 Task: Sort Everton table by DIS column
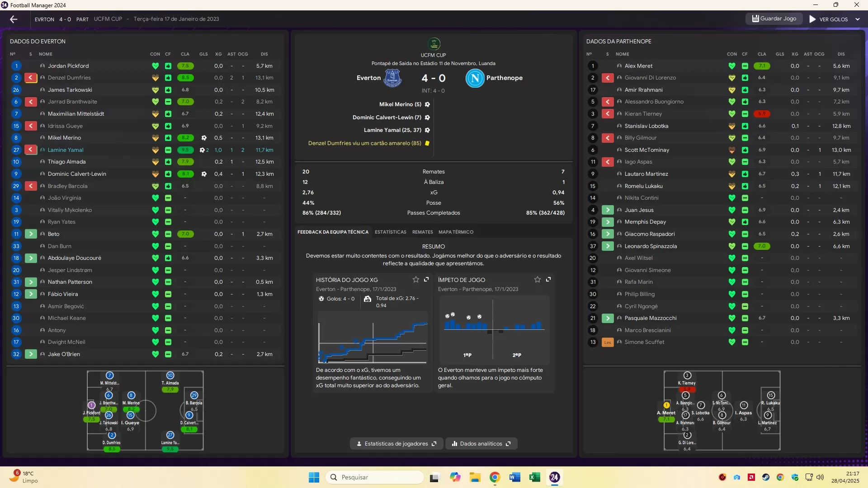(x=264, y=54)
